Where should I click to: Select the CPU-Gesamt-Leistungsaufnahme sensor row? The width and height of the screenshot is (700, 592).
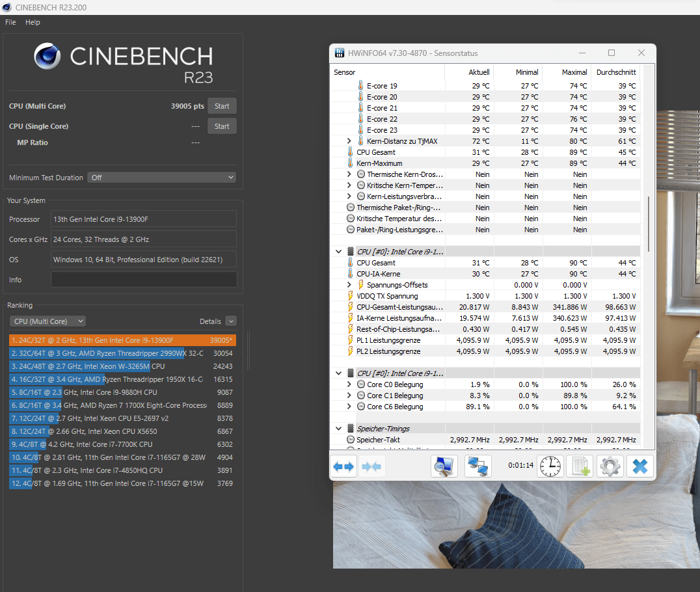(x=485, y=306)
